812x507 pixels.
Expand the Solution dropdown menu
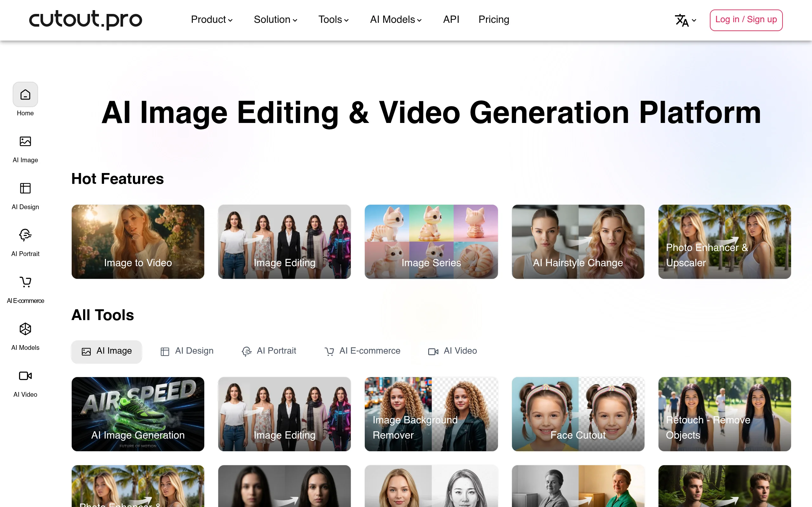pos(275,19)
